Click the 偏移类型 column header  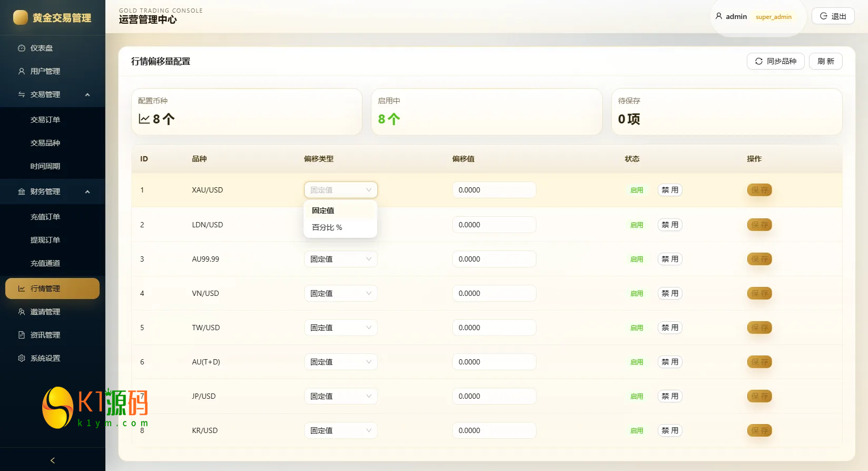pyautogui.click(x=319, y=159)
